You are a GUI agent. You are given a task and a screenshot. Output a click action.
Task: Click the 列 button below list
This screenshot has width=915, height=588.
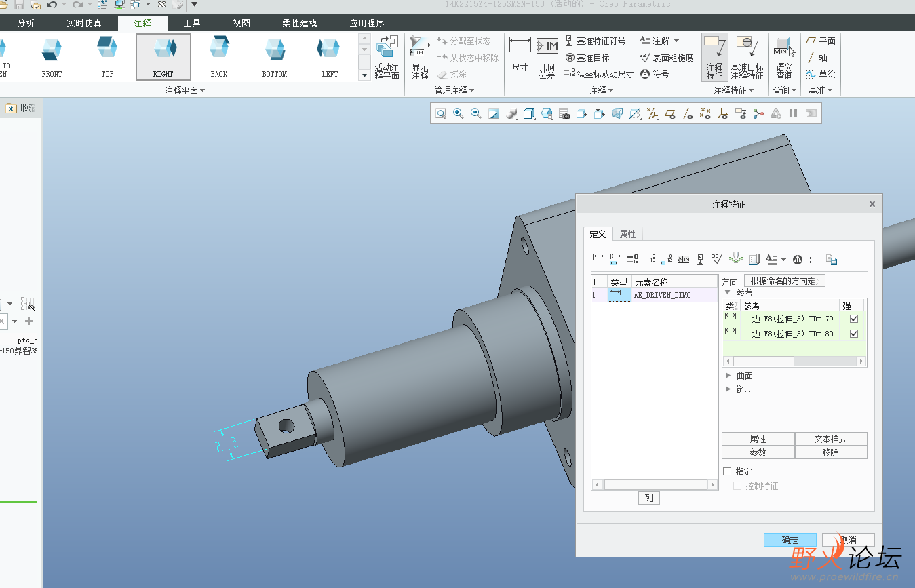pyautogui.click(x=648, y=498)
